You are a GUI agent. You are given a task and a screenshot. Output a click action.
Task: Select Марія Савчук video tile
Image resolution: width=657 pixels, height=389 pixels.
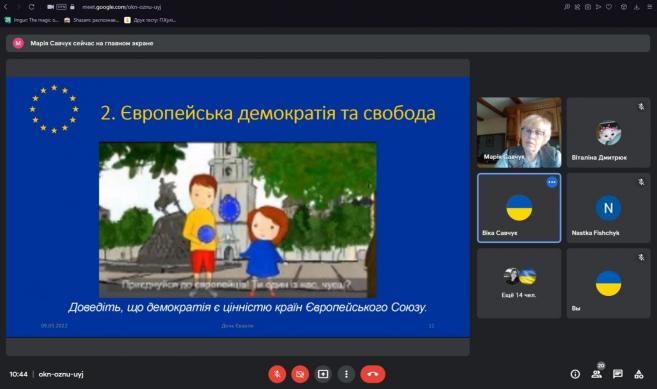(x=519, y=132)
